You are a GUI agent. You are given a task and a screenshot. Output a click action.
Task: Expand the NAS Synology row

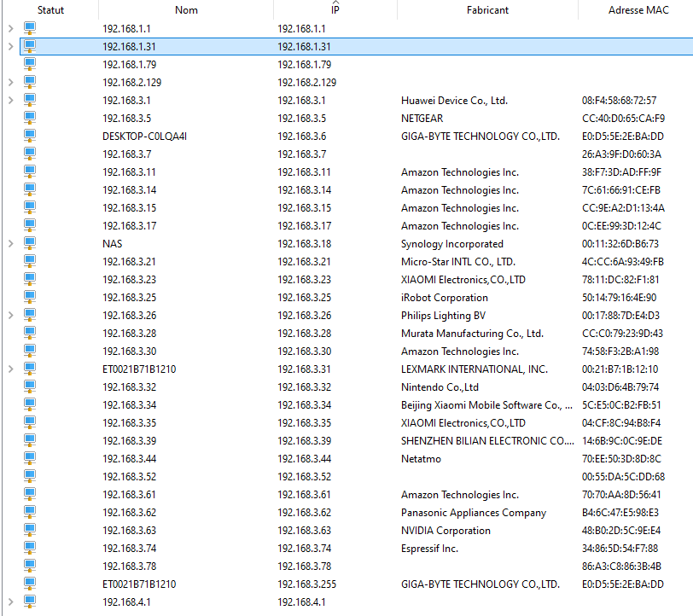[10, 243]
